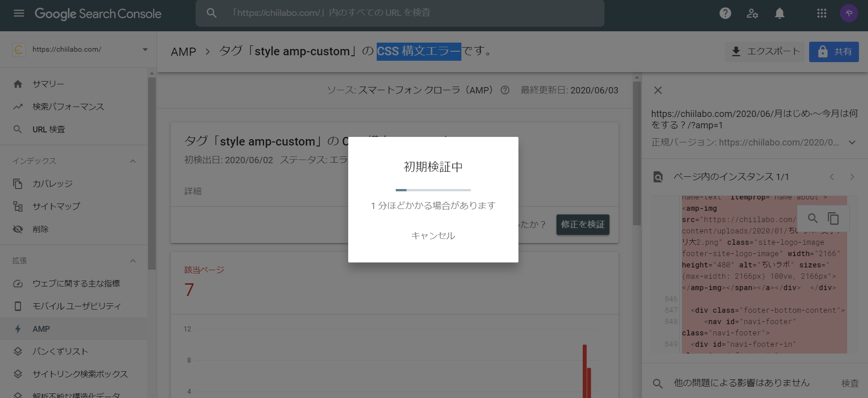Click the pages icon beside カバレッジ

[x=18, y=184]
